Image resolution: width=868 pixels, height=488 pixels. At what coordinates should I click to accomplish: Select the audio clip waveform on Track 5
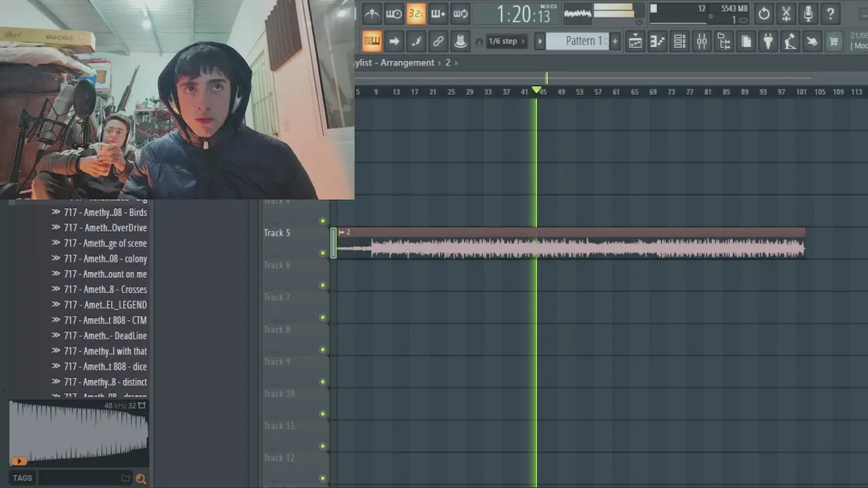(571, 248)
